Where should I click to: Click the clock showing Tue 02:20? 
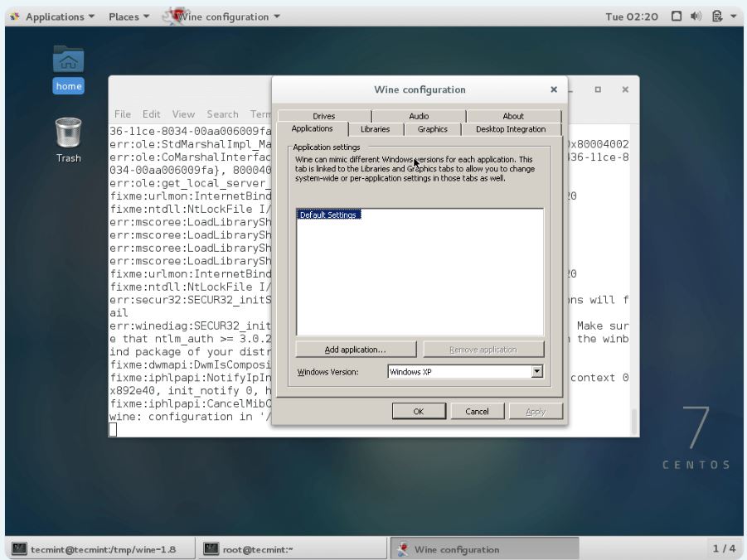pyautogui.click(x=632, y=17)
